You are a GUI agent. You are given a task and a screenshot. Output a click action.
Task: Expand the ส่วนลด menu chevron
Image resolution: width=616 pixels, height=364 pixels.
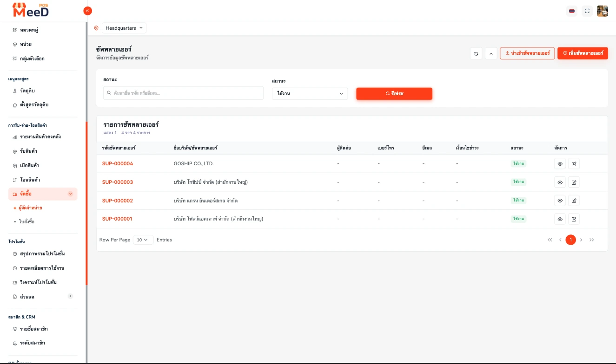coord(70,296)
